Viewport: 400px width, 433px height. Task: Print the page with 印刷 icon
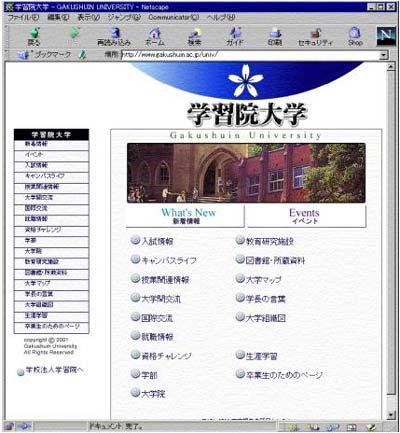pos(275,36)
